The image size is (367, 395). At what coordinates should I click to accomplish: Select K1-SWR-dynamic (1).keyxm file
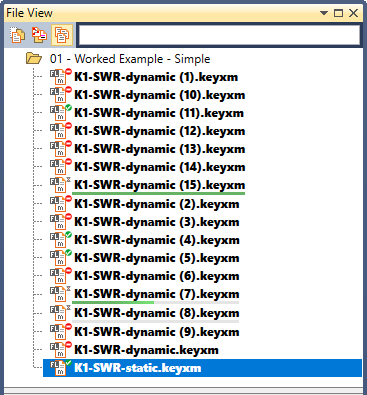tap(156, 77)
